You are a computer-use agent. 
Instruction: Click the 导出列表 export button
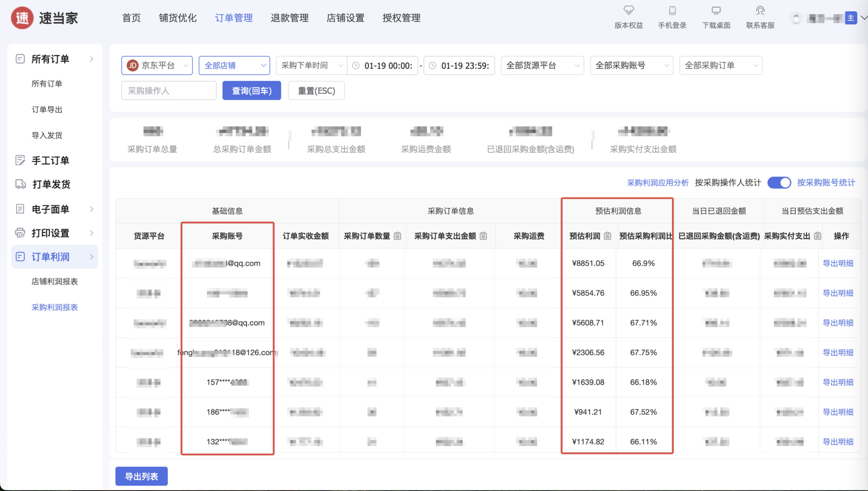pos(141,476)
